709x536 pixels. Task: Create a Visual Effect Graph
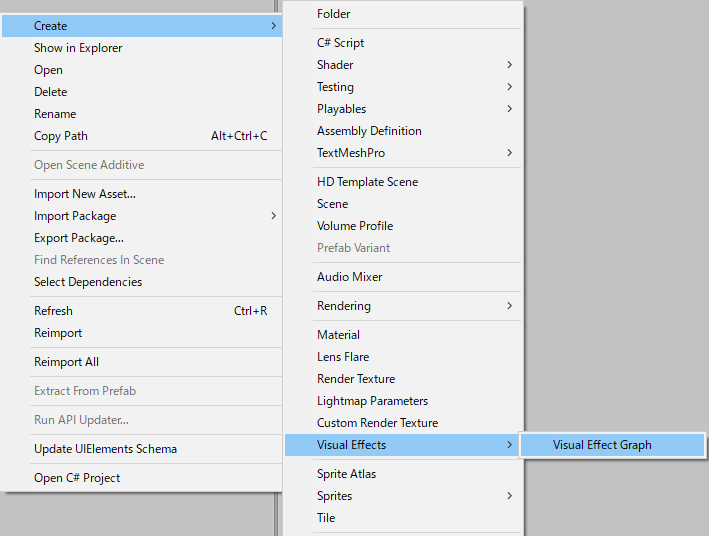tap(612, 445)
